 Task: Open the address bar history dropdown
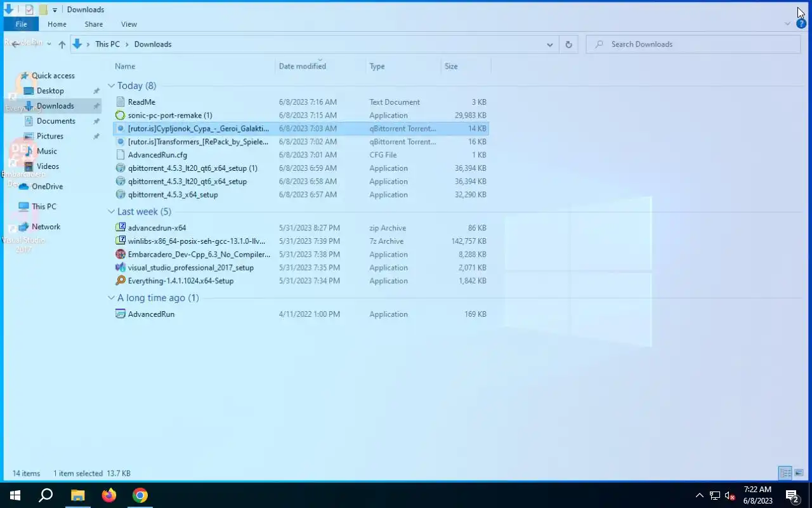(x=549, y=44)
